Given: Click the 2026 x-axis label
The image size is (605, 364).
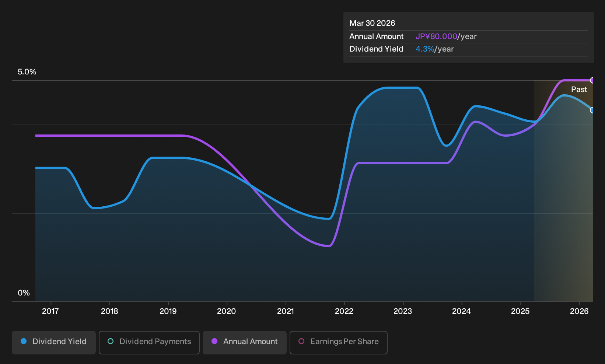Looking at the screenshot, I should [579, 311].
